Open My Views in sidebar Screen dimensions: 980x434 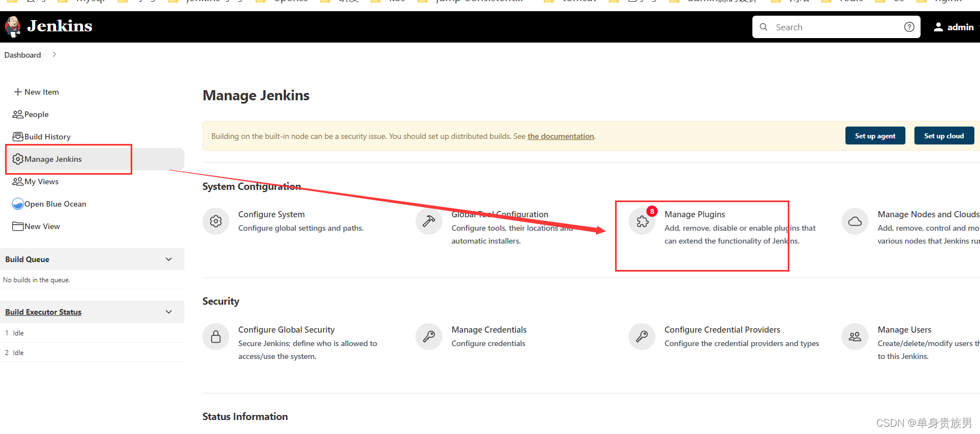(x=41, y=181)
